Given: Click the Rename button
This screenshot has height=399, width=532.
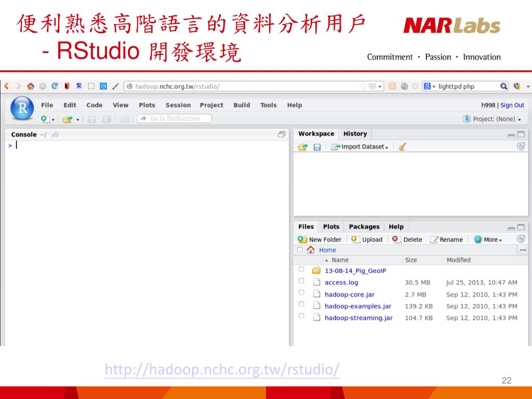Looking at the screenshot, I should tap(446, 240).
